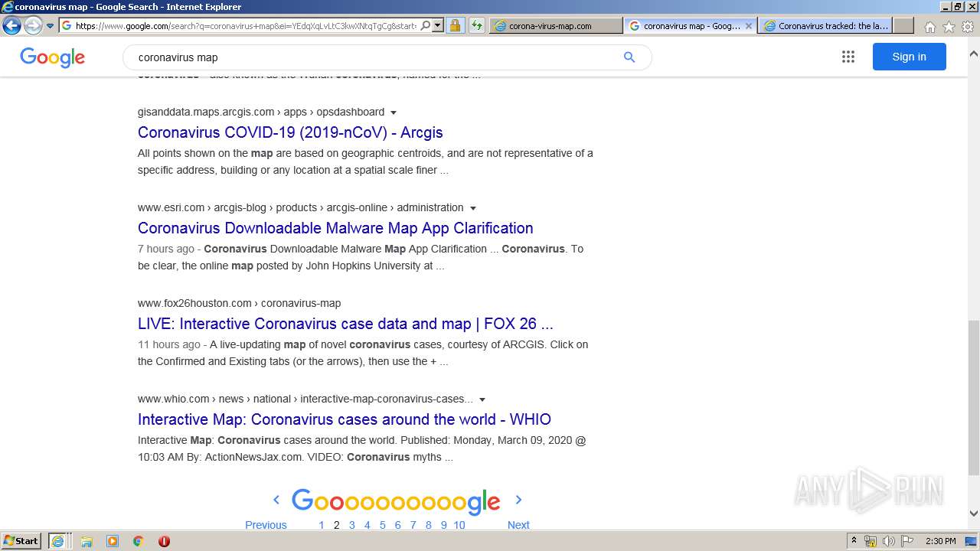Go to results page 3
Viewport: 980px width, 551px height.
[x=352, y=525]
